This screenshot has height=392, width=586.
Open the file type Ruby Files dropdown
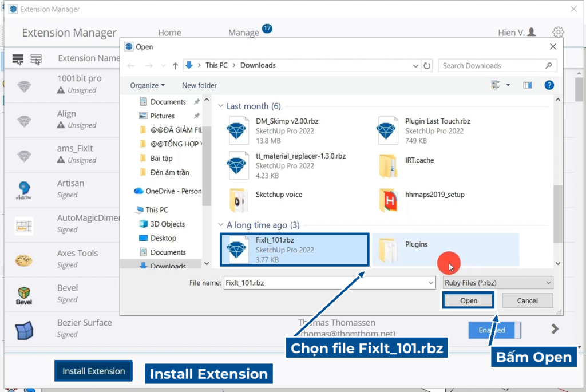(x=498, y=283)
